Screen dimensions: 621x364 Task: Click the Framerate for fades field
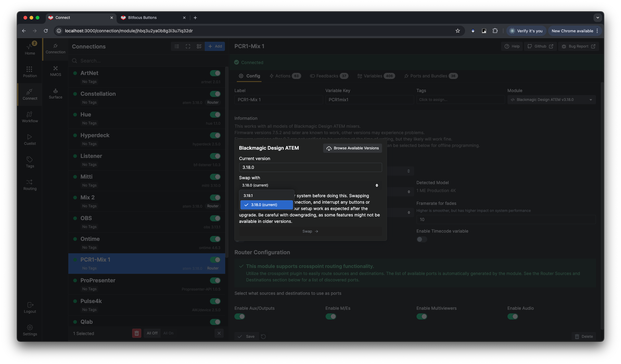pos(506,219)
